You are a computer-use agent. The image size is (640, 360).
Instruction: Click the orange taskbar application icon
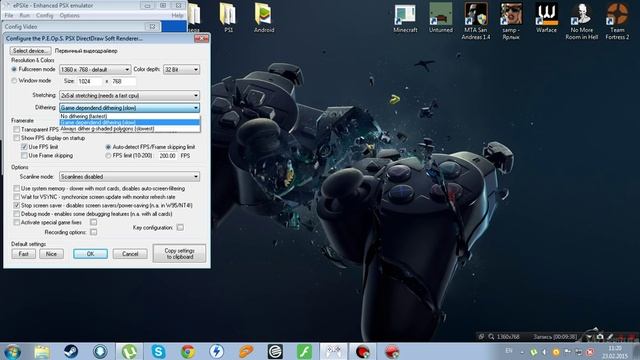click(x=246, y=351)
